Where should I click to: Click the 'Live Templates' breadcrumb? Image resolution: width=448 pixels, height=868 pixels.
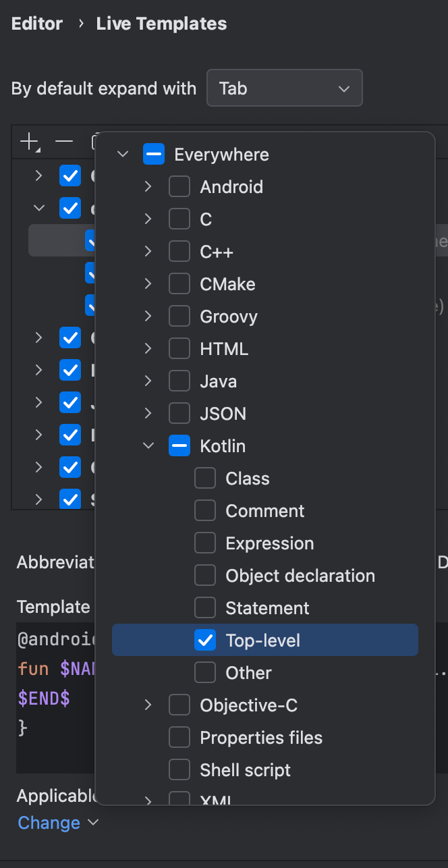(x=161, y=24)
